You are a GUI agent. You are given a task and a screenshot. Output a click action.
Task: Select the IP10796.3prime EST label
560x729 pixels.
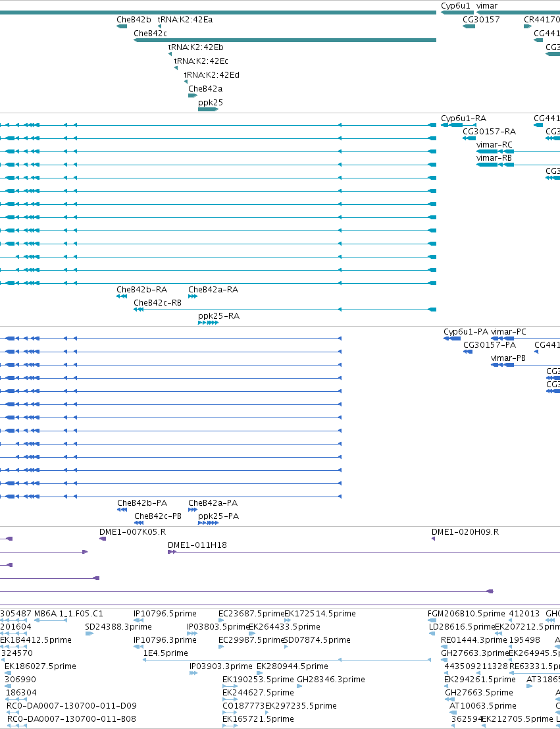[165, 640]
